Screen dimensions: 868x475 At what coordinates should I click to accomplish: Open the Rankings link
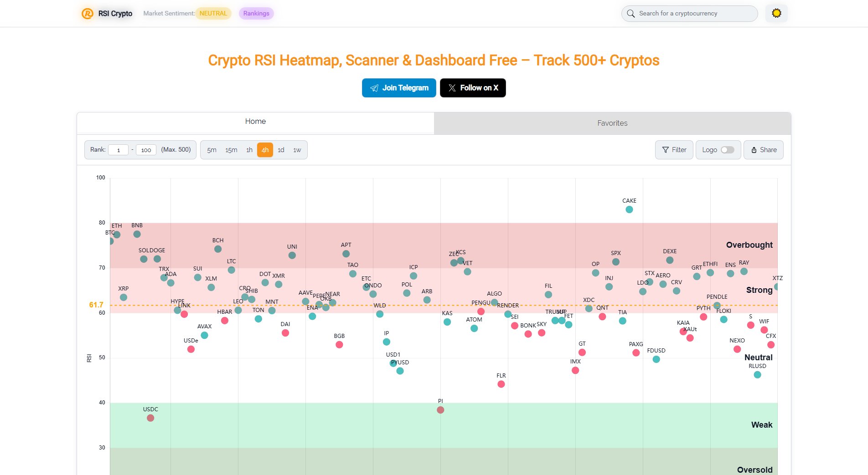tap(256, 14)
